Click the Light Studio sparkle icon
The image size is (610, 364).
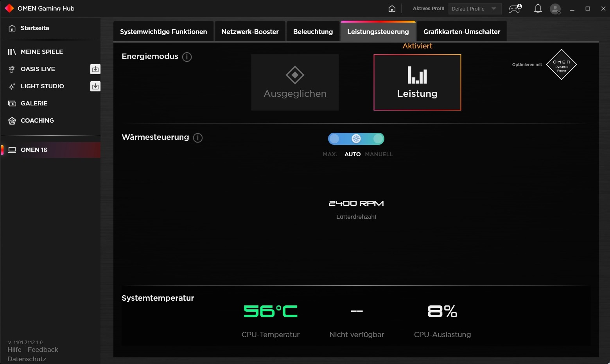(12, 86)
